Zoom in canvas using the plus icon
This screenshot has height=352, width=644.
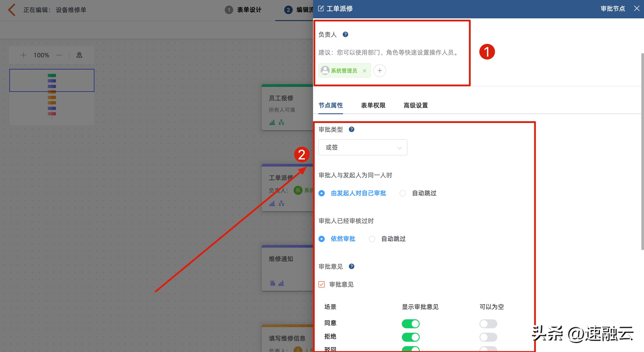(x=23, y=55)
